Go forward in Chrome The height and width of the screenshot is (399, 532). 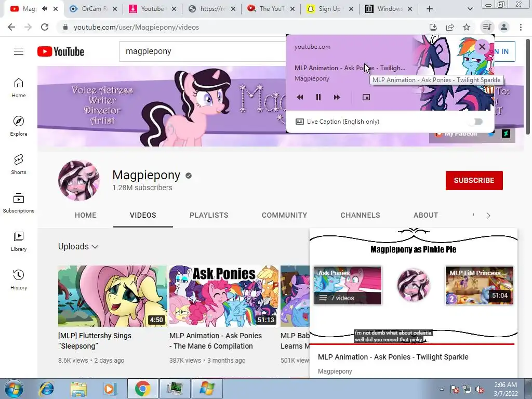coord(28,27)
